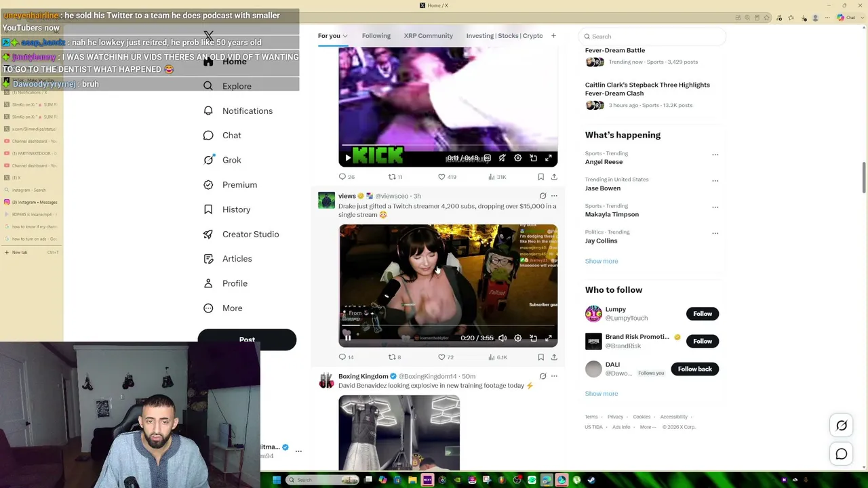Screen dimensions: 868x488
Task: Unmute the Kick video
Action: coord(502,158)
